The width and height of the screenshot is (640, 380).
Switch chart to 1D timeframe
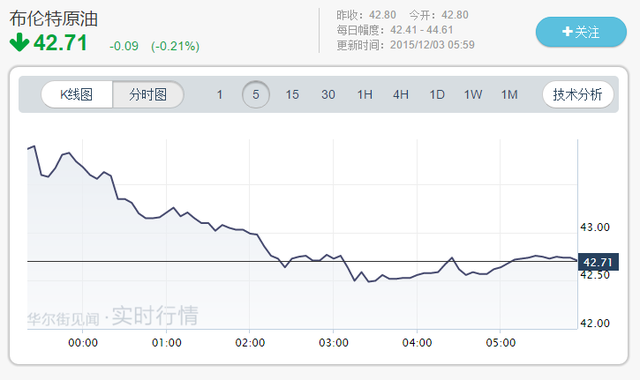click(437, 95)
